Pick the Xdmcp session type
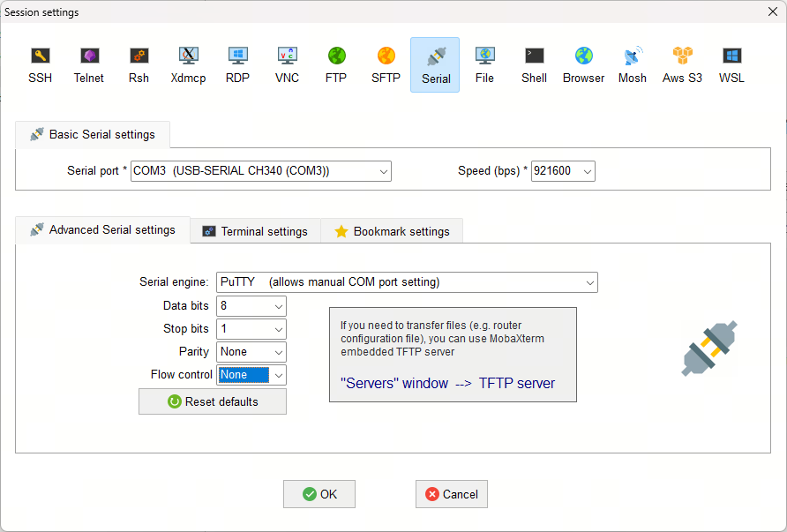 188,64
